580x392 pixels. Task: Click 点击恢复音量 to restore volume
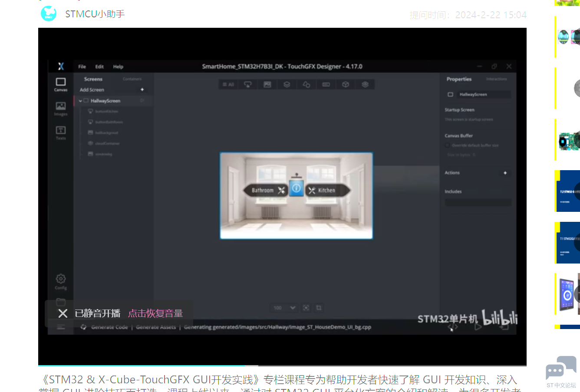[x=155, y=313]
